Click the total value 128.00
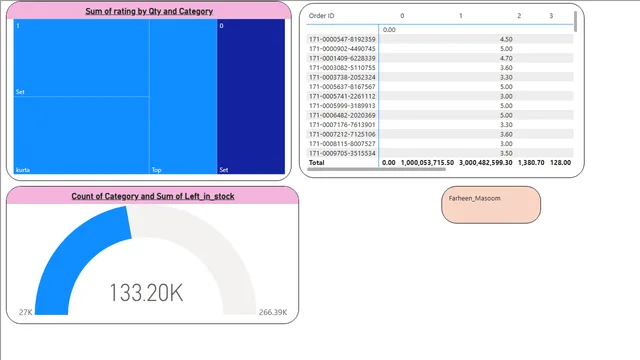 tap(560, 162)
